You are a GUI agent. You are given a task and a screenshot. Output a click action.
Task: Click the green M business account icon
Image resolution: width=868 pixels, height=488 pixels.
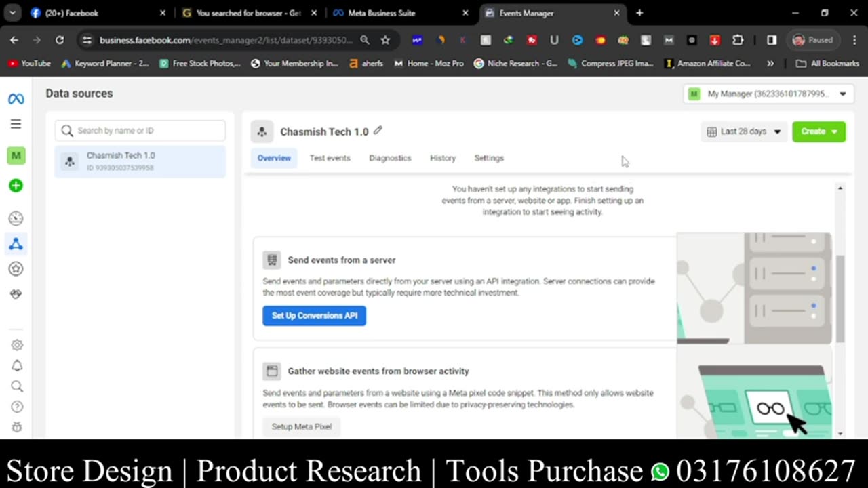pos(16,155)
